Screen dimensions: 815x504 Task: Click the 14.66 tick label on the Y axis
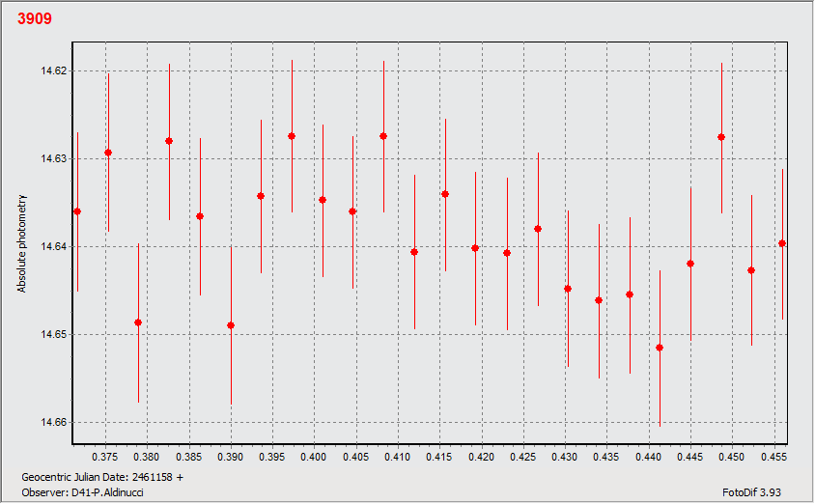click(x=54, y=423)
